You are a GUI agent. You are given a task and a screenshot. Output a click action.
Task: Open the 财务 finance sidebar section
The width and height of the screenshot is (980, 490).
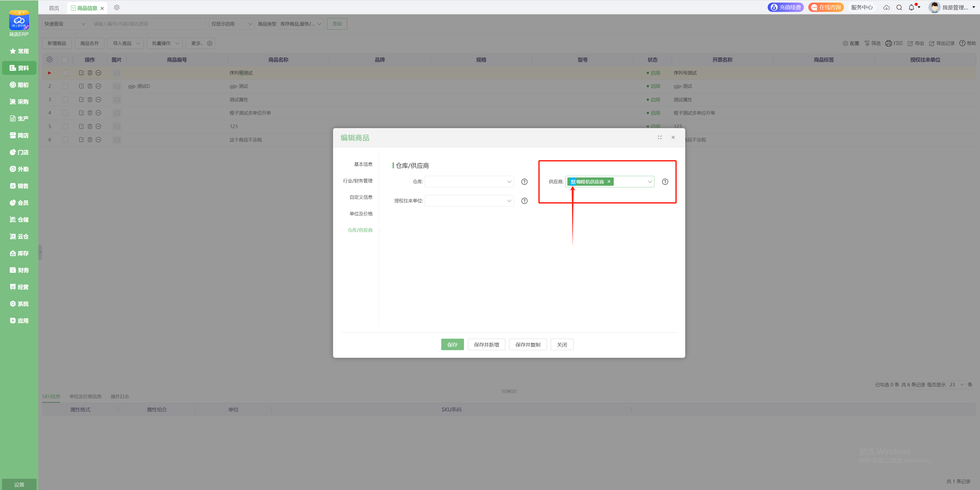click(19, 270)
